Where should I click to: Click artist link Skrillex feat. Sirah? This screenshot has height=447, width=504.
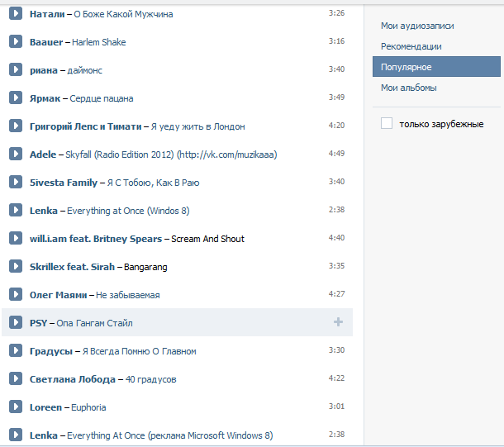72,267
